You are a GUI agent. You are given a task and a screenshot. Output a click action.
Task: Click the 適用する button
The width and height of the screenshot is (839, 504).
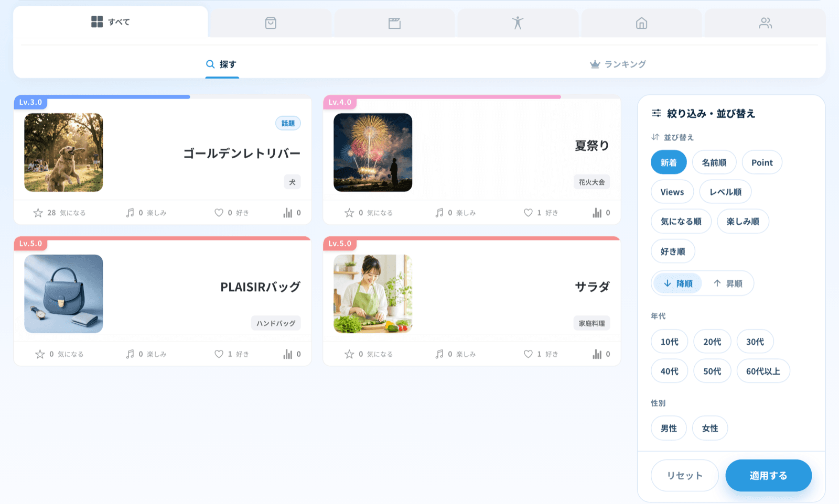pyautogui.click(x=768, y=476)
